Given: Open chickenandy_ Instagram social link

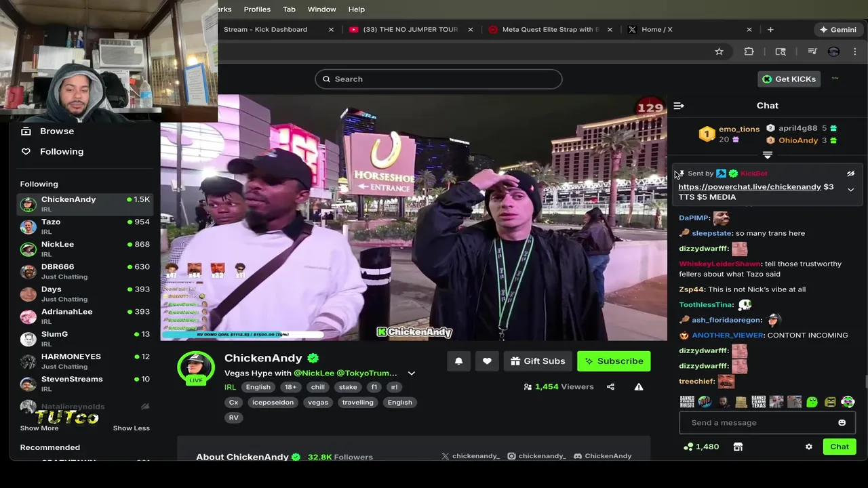Looking at the screenshot, I should pos(536,456).
